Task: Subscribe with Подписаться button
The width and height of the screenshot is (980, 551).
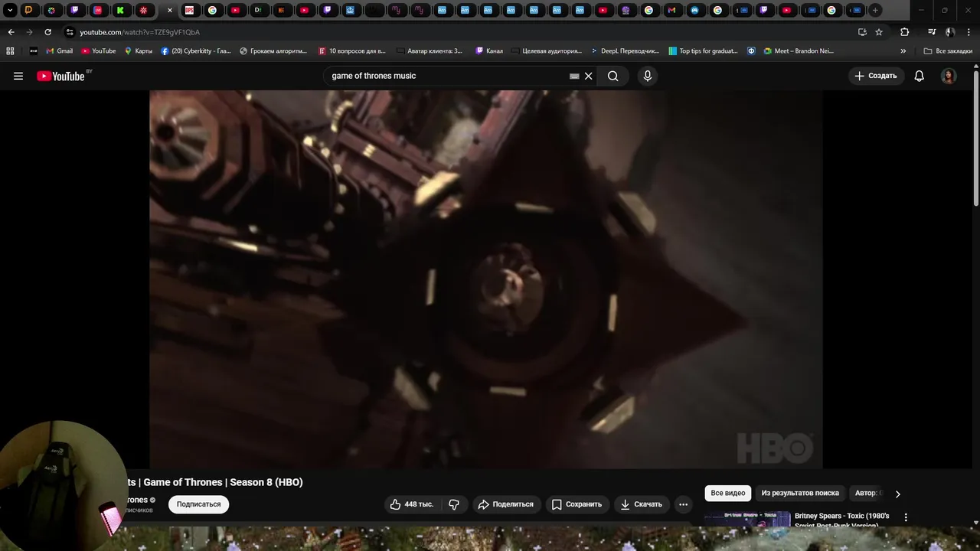Action: (198, 504)
